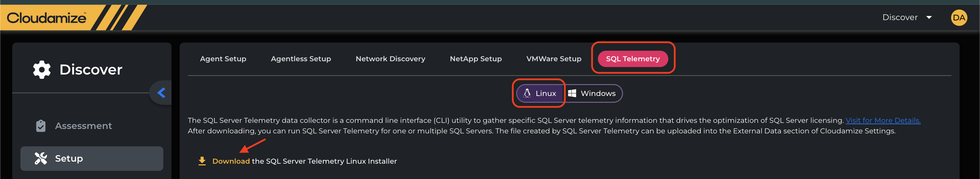Click the Download link for Linux Installer
Viewport: 980px width, 179px height.
click(x=231, y=161)
